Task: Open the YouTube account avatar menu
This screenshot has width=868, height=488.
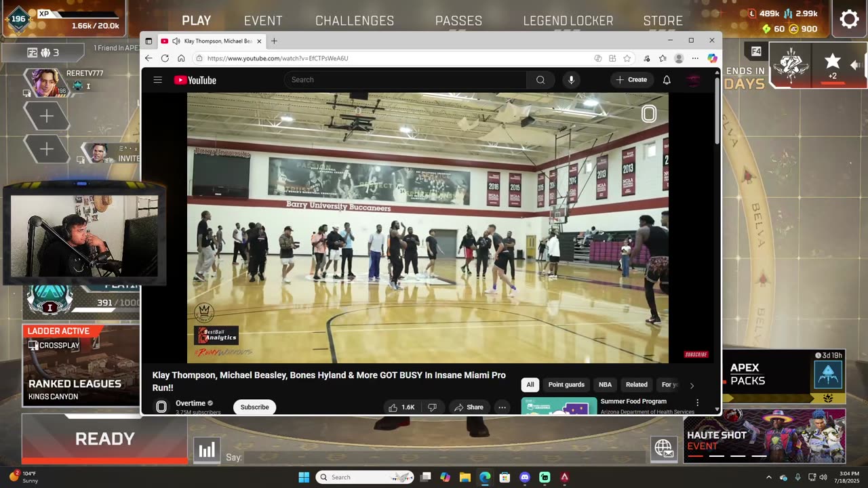Action: [693, 80]
